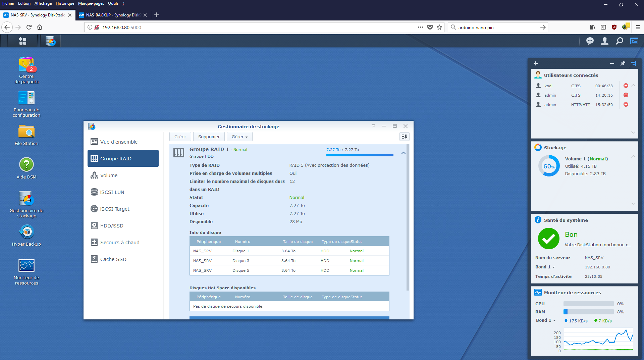Image resolution: width=644 pixels, height=360 pixels.
Task: Open the Outils menu
Action: pos(113,3)
